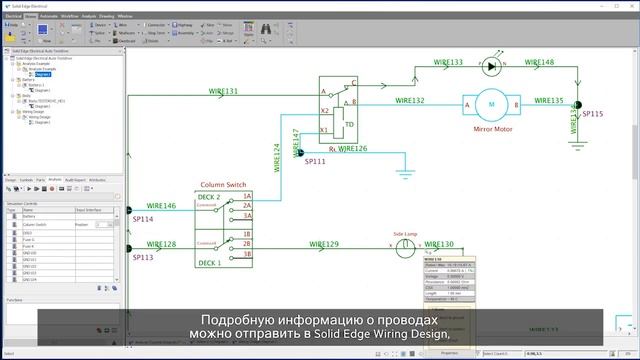This screenshot has height=360, width=640.
Task: Select the Splice tool in ribbon
Action: tap(98, 33)
